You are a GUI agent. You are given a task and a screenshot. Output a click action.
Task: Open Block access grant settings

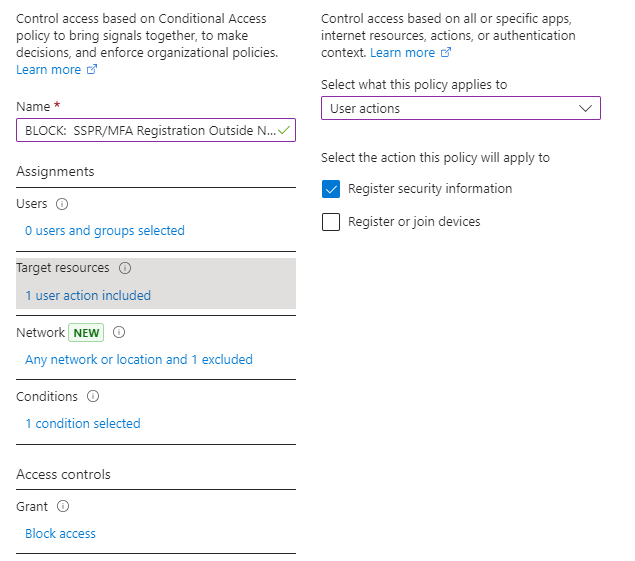(x=60, y=533)
